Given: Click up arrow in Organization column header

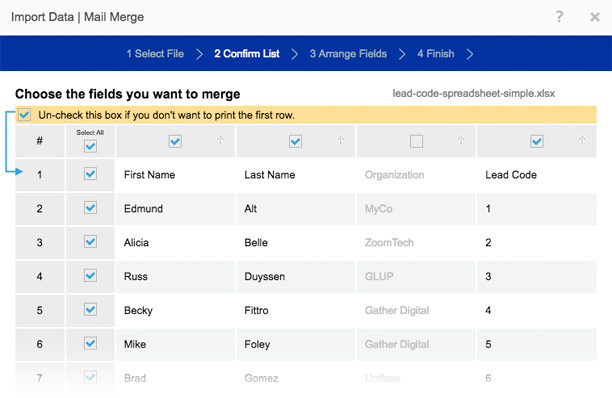Looking at the screenshot, I should [461, 140].
